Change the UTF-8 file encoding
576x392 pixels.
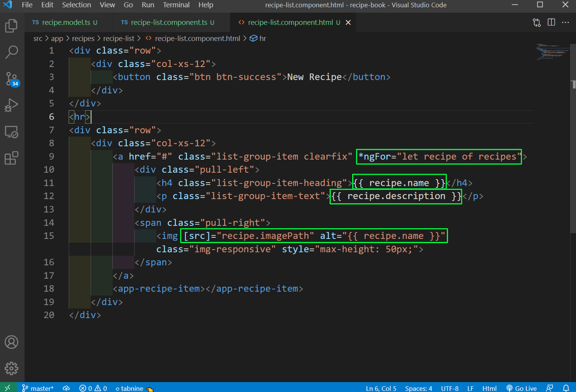coord(450,388)
